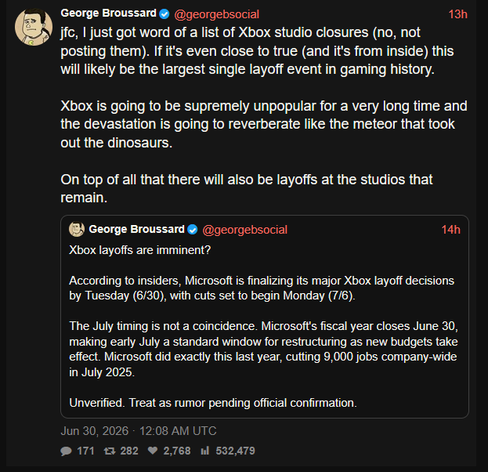Click the 171 replies count
488x472 pixels.
point(85,451)
